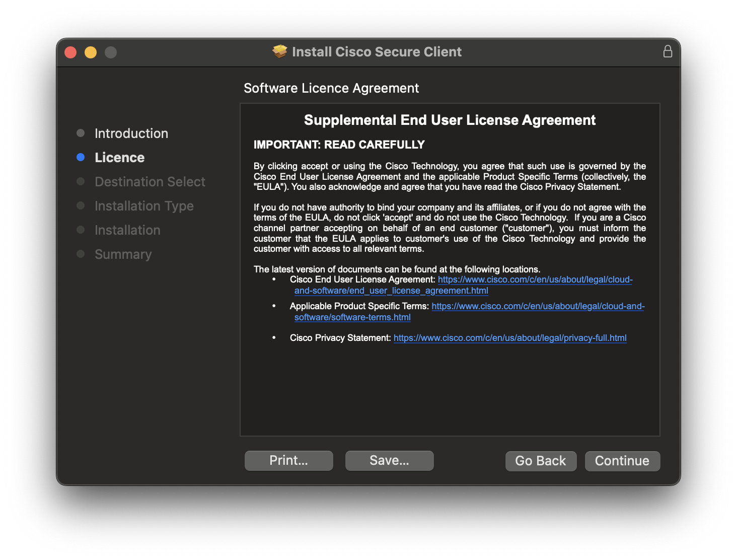Viewport: 737px width, 560px height.
Task: Minimize the installer with yellow button
Action: tap(91, 52)
